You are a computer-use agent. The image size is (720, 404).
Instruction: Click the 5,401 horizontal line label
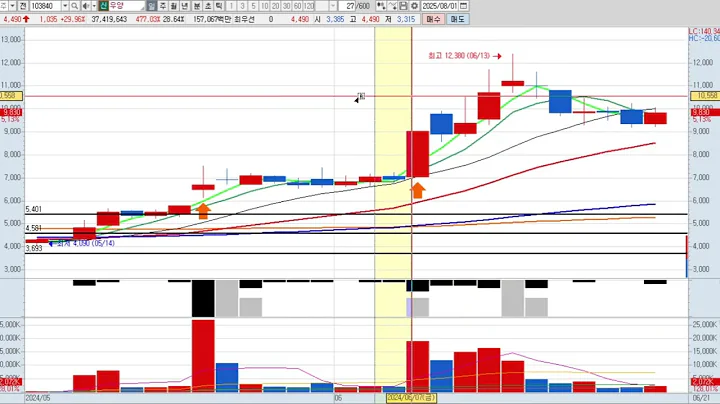34,209
